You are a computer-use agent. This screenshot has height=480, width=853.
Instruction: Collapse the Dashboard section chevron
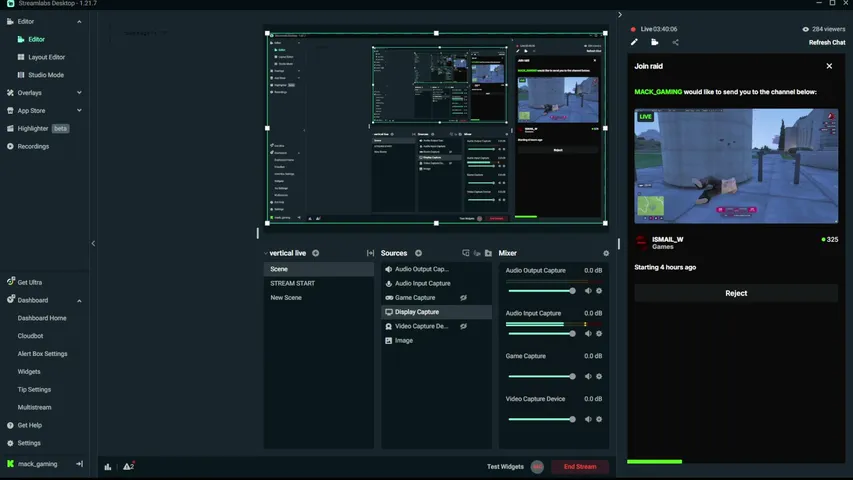point(79,300)
